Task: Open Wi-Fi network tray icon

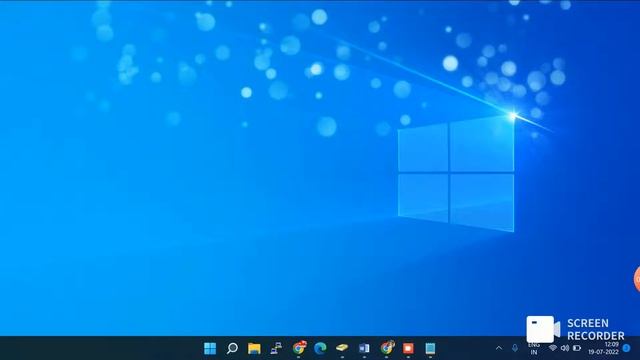Action: tap(553, 348)
